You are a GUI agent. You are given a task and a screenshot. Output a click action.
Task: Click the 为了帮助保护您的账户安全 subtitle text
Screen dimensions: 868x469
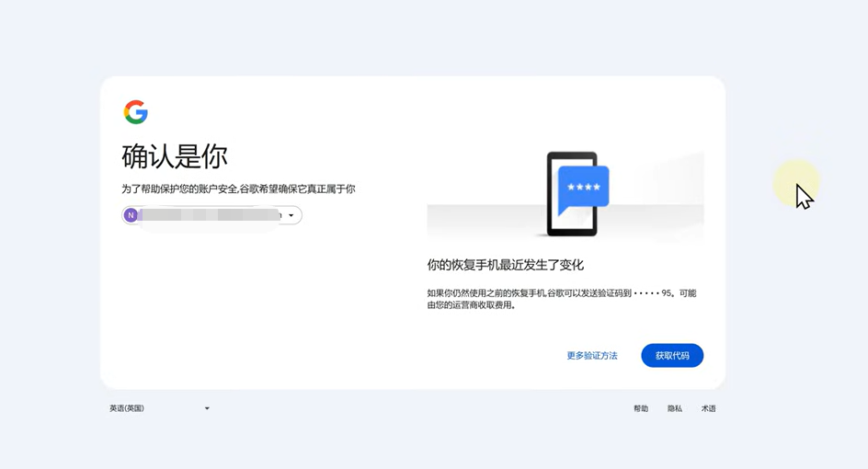point(238,189)
